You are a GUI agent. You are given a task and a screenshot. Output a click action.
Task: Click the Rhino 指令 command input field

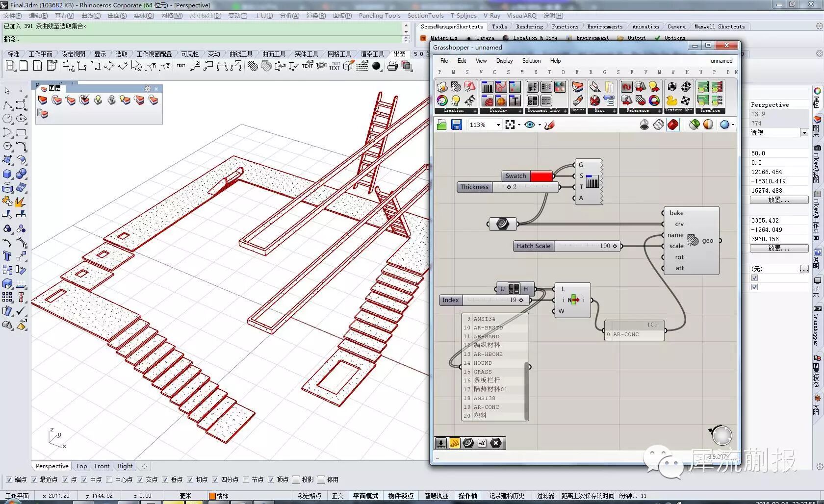pos(211,39)
